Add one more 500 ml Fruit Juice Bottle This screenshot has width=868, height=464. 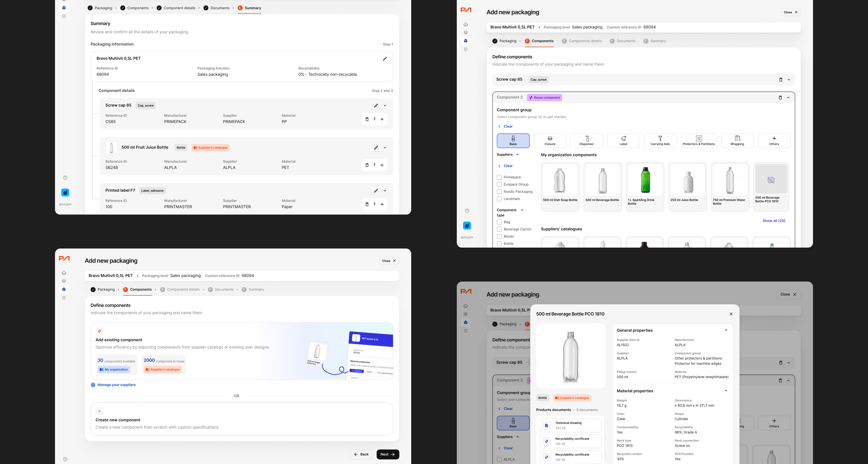(x=382, y=165)
